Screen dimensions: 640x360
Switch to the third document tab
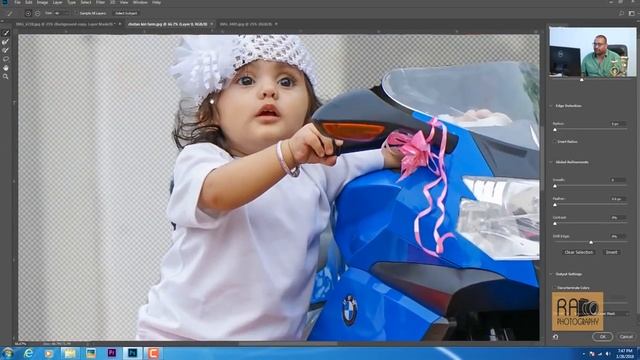245,24
